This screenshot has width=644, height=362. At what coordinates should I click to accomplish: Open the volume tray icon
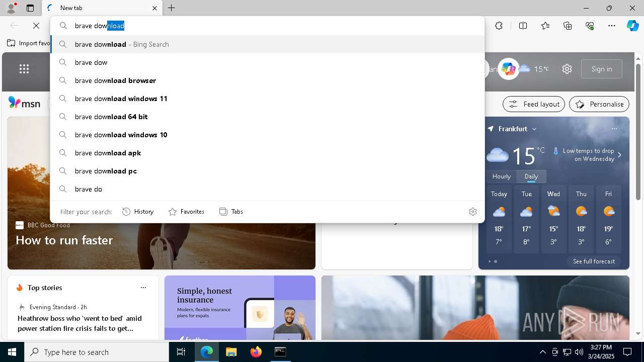coord(579,352)
